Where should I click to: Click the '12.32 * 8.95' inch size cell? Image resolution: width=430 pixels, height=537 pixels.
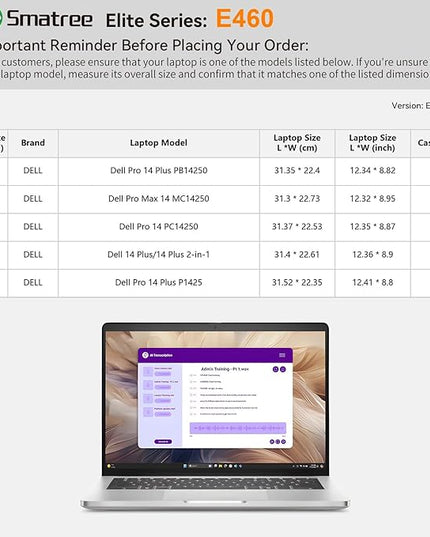coord(372,199)
